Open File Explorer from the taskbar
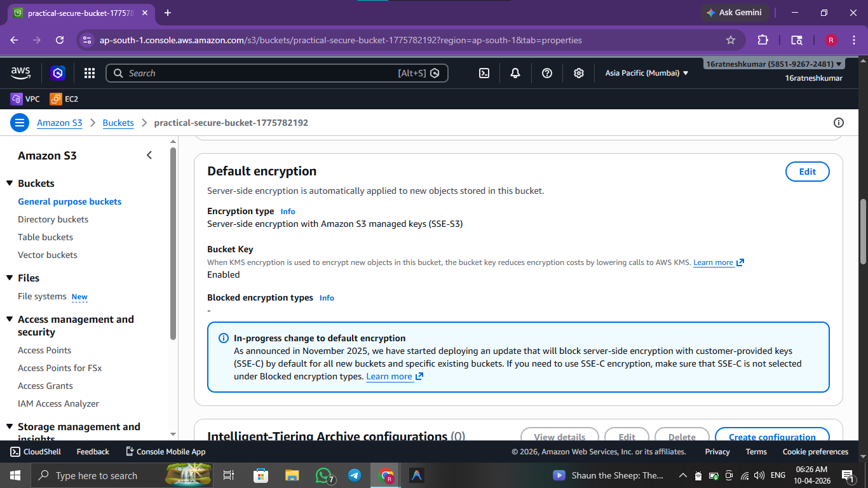Screen dimensions: 868x488 click(x=292, y=475)
